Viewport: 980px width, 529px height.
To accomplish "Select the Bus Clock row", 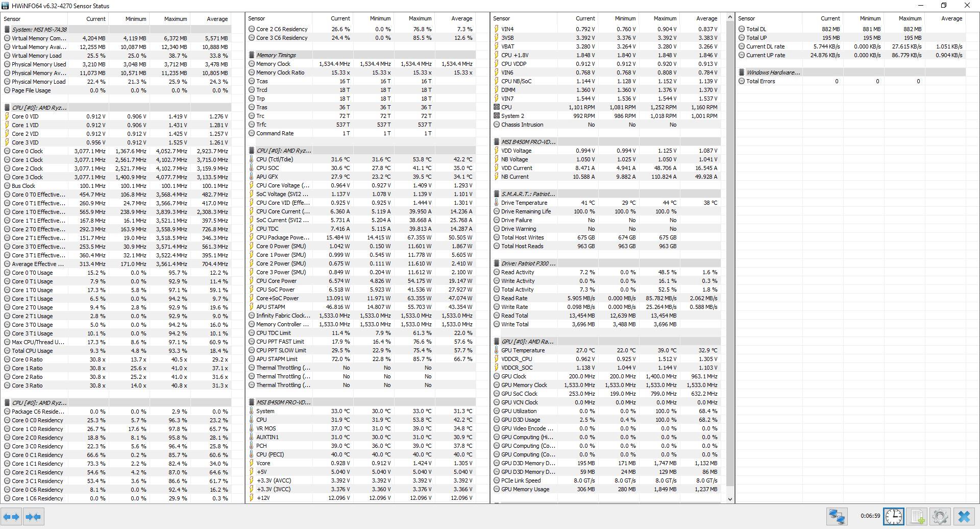I will pos(117,186).
